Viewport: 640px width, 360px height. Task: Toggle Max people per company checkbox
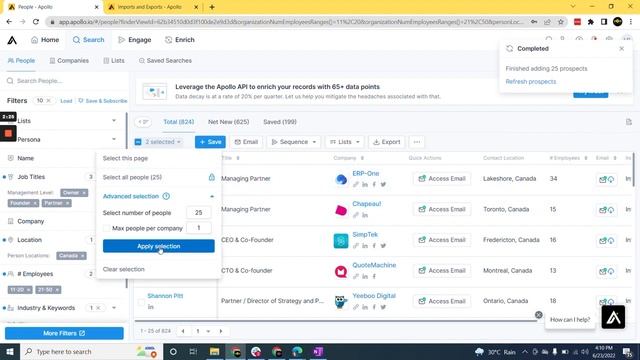(107, 228)
